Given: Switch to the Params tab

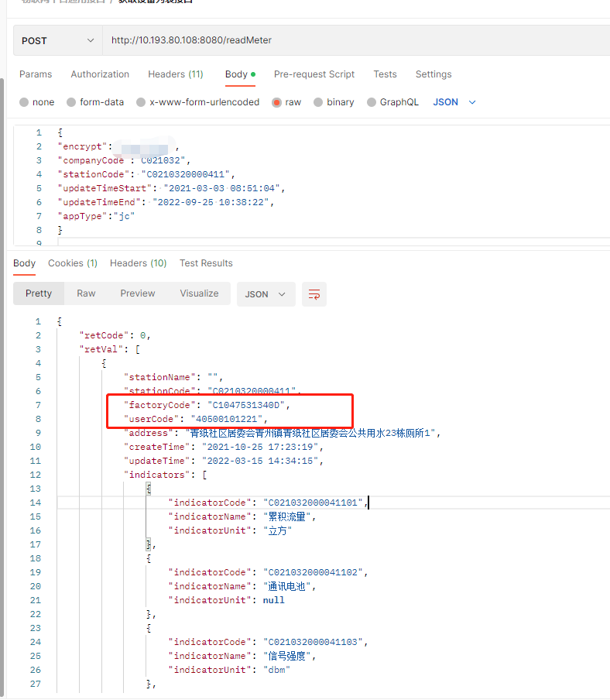Looking at the screenshot, I should tap(36, 74).
